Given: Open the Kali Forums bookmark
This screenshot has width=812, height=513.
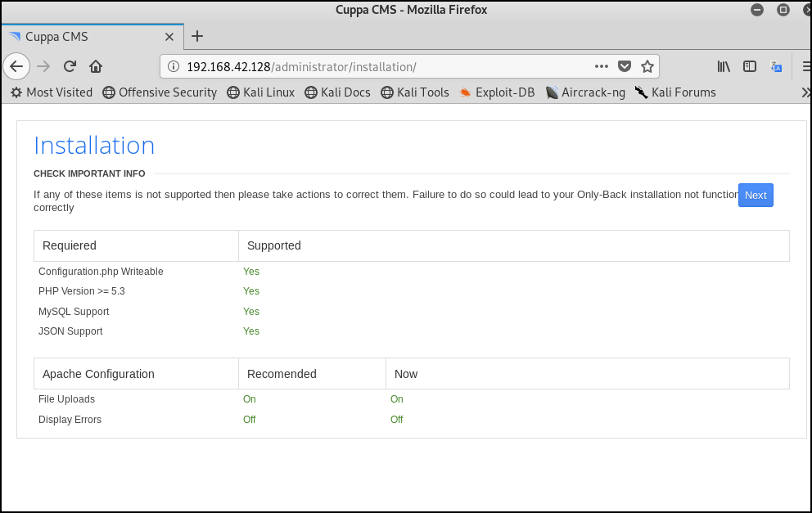Looking at the screenshot, I should click(676, 92).
